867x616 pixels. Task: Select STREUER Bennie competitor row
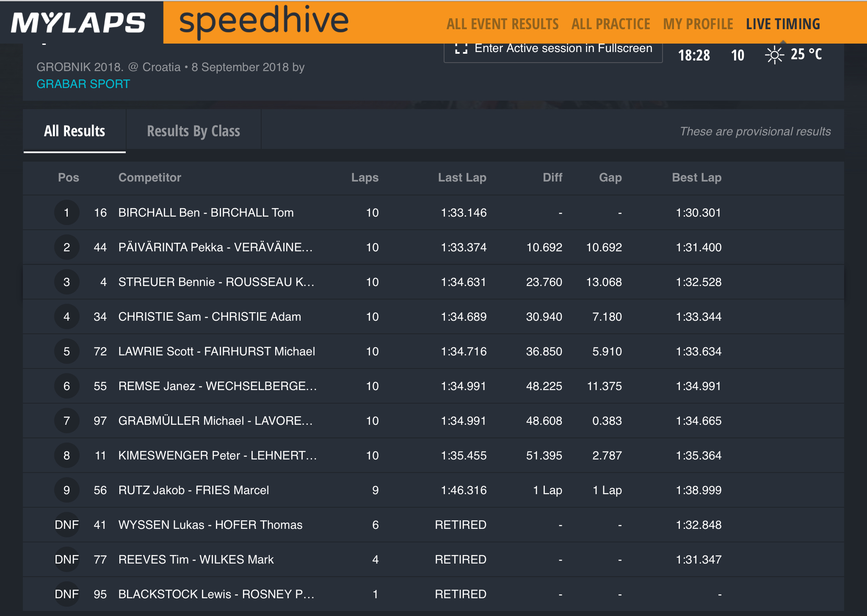tap(433, 282)
